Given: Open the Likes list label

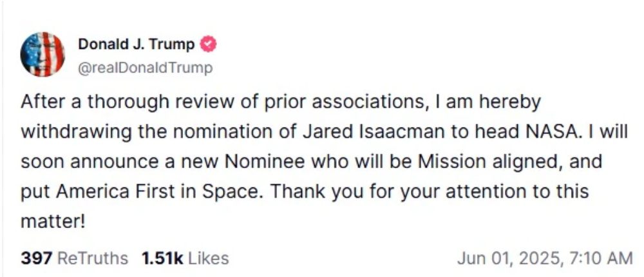Looking at the screenshot, I should 209,258.
